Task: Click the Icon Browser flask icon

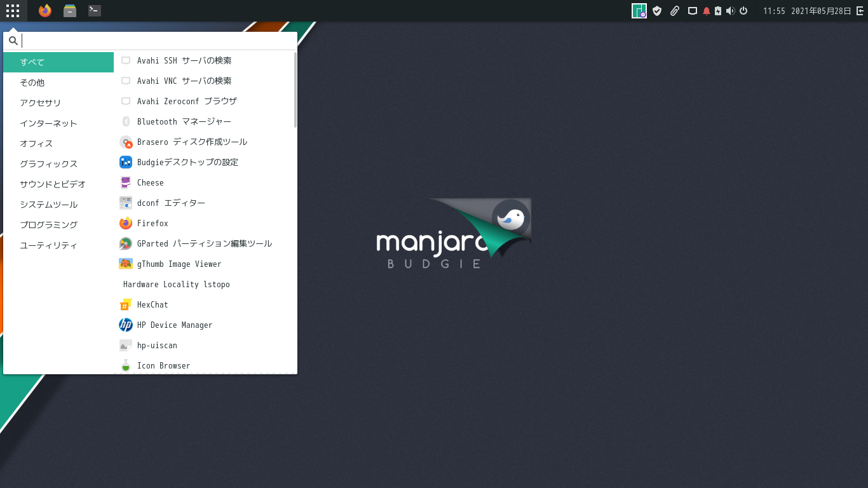Action: click(x=126, y=365)
